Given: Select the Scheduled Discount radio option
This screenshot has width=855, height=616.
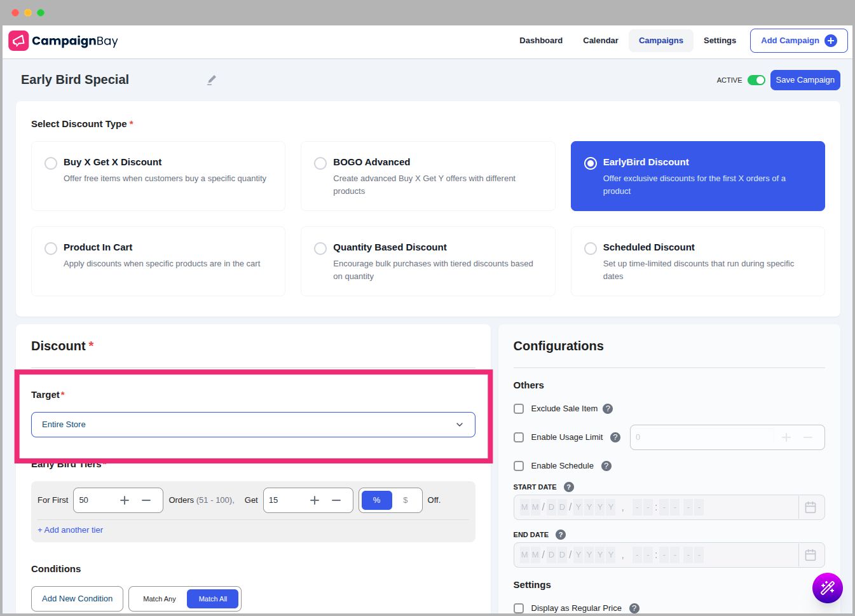Looking at the screenshot, I should 591,248.
